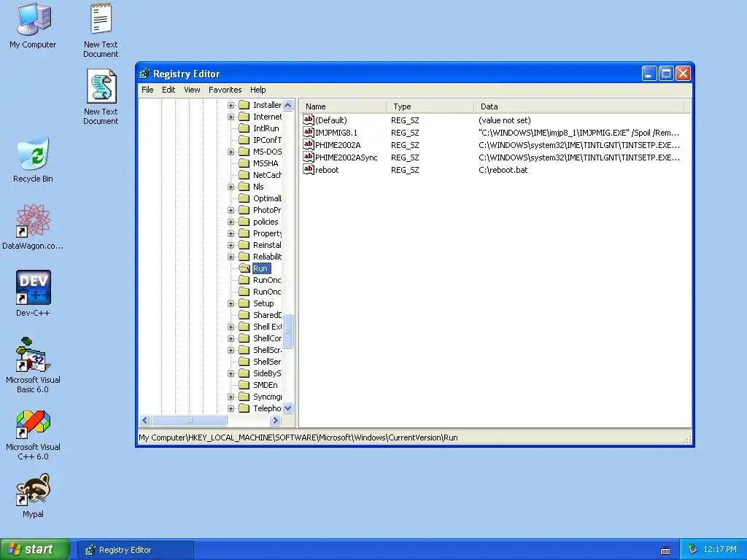Open the File menu

tap(147, 90)
